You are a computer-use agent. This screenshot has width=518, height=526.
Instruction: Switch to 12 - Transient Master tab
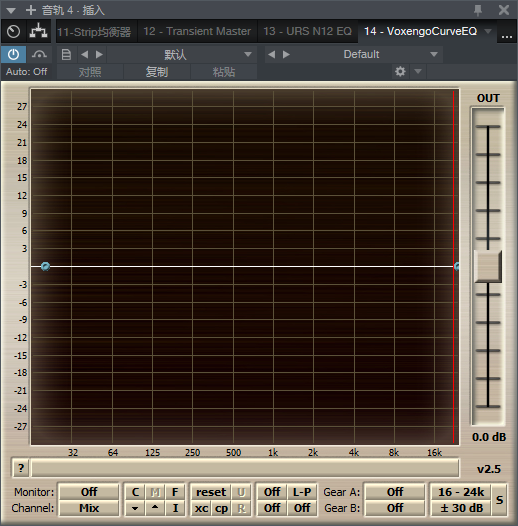point(197,32)
